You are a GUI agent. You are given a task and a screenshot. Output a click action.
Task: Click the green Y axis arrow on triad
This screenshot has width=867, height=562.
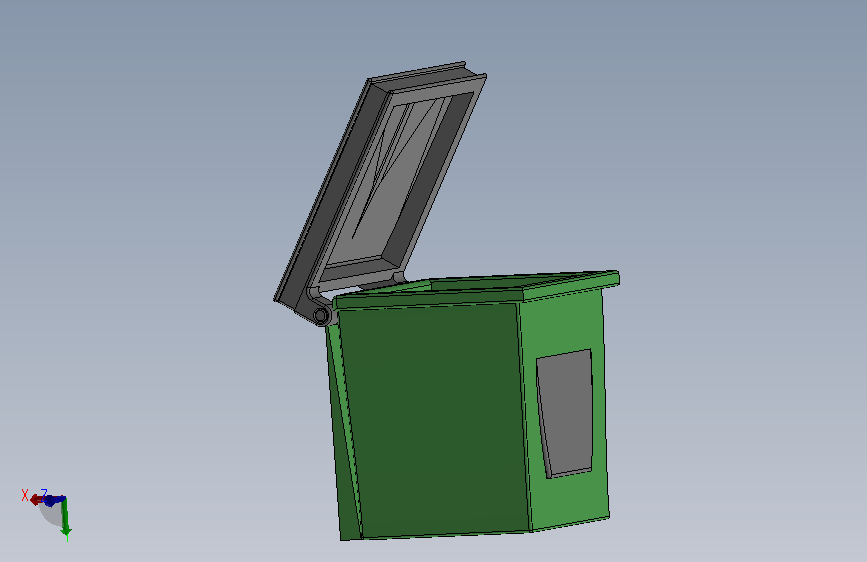pyautogui.click(x=65, y=518)
